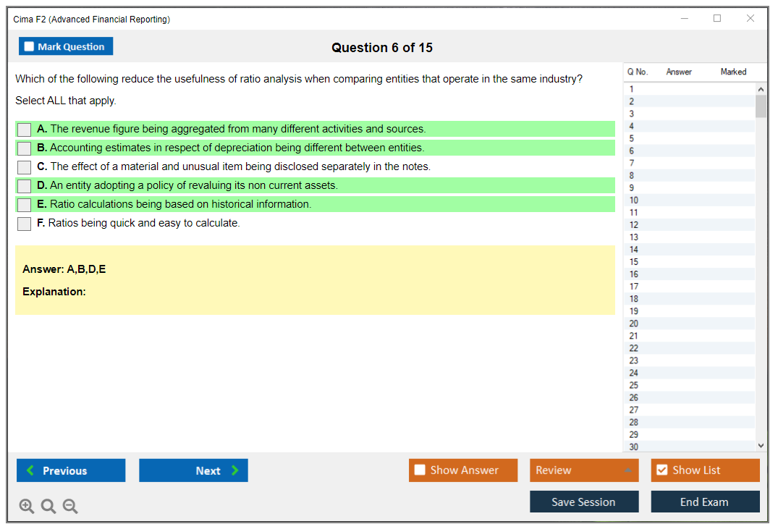
Task: Click the zoom reset magnifier icon
Action: (48, 507)
